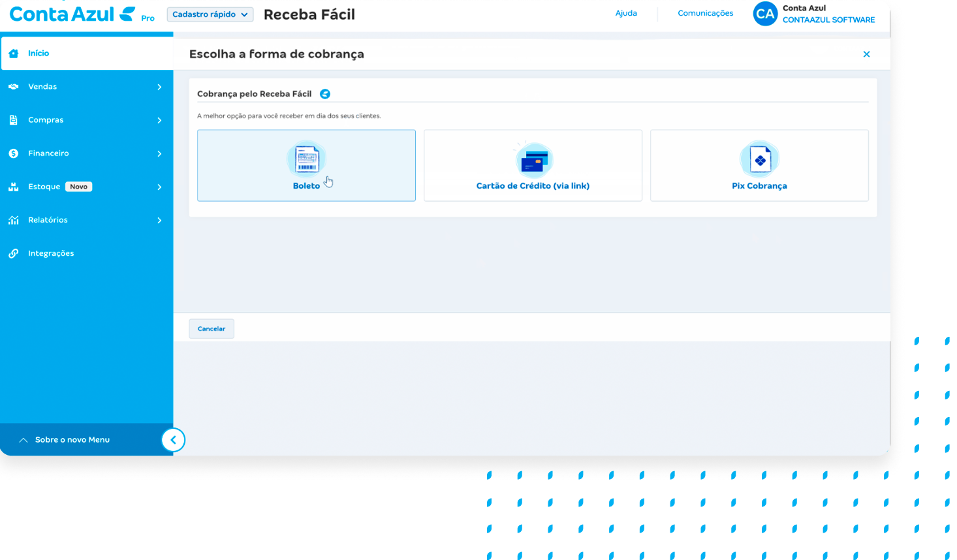Open the Vendas menu item

click(x=87, y=87)
